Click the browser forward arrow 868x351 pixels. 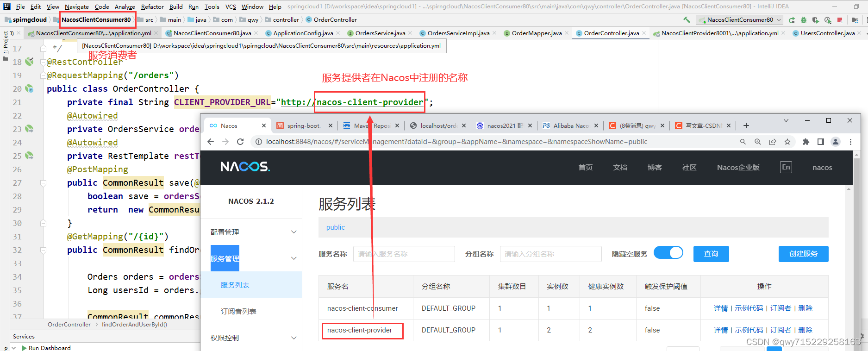(225, 142)
